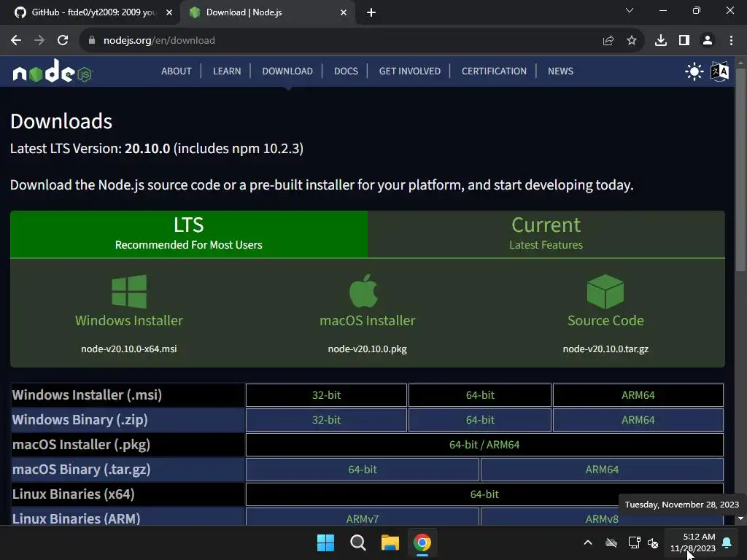Download macOS Installer 64-bit / ARM64

484,444
